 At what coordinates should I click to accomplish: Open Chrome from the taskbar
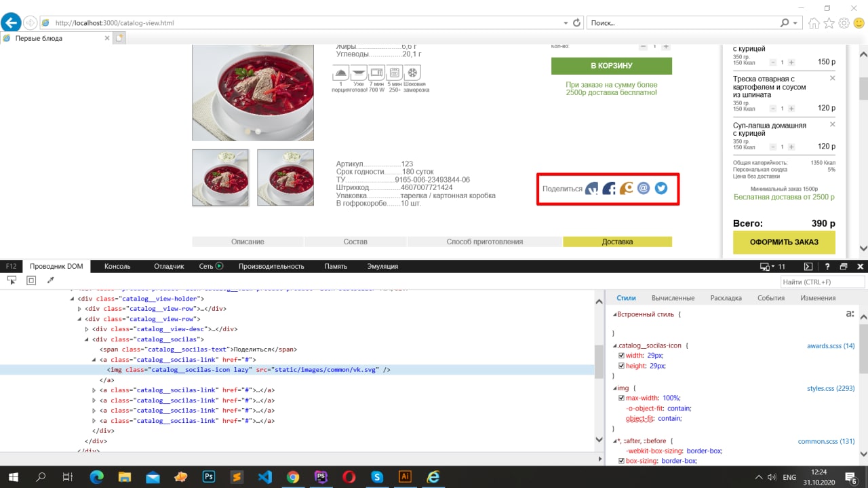pyautogui.click(x=292, y=476)
